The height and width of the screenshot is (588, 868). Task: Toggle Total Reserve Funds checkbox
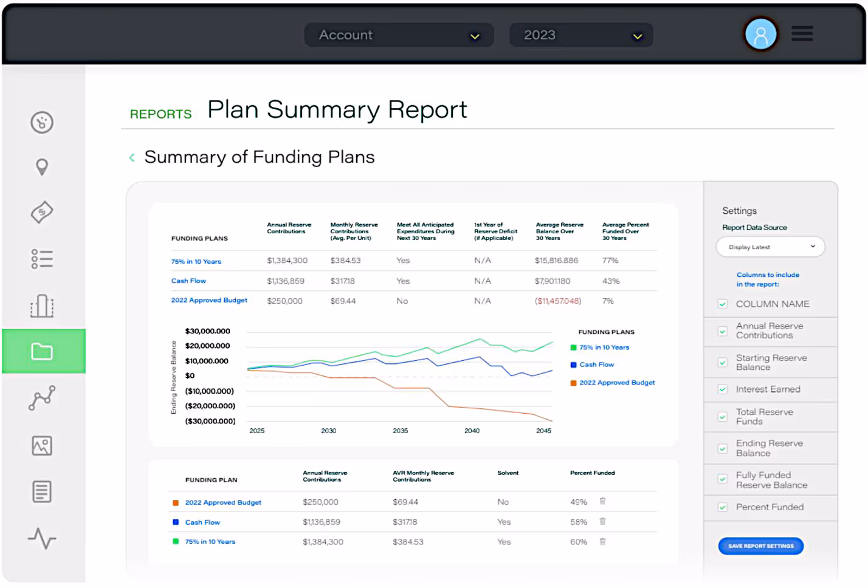point(722,417)
